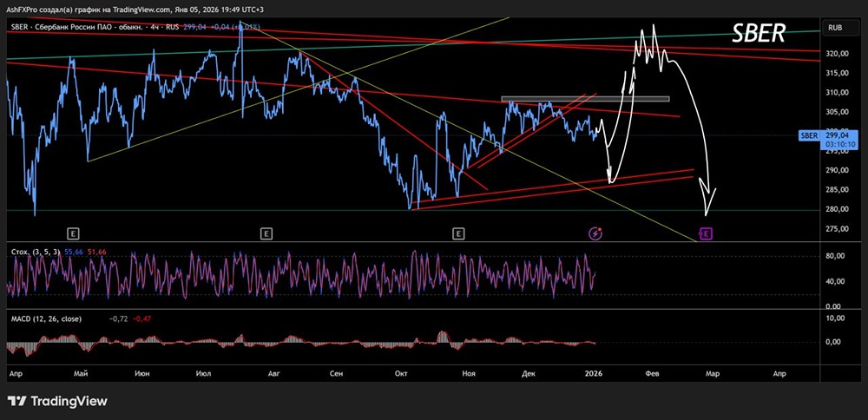This screenshot has height=420, width=868.
Task: Click the MACD signal value −0,47
Action: tap(142, 318)
